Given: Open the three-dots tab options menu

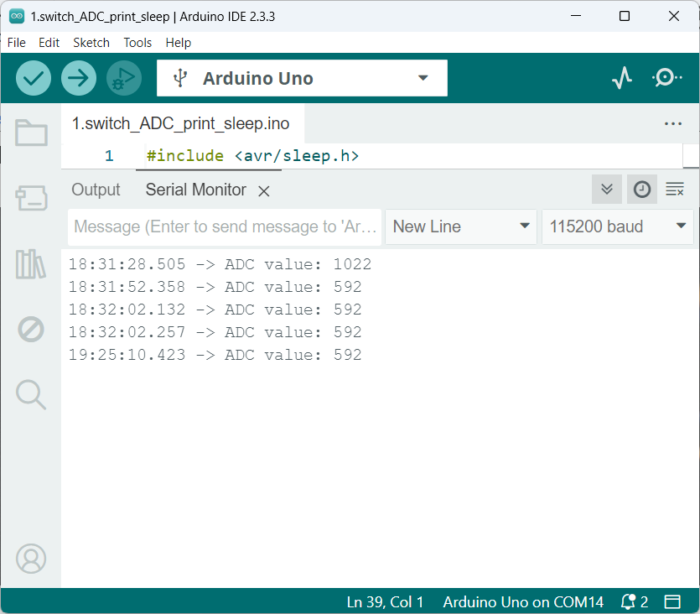Looking at the screenshot, I should pos(673,123).
